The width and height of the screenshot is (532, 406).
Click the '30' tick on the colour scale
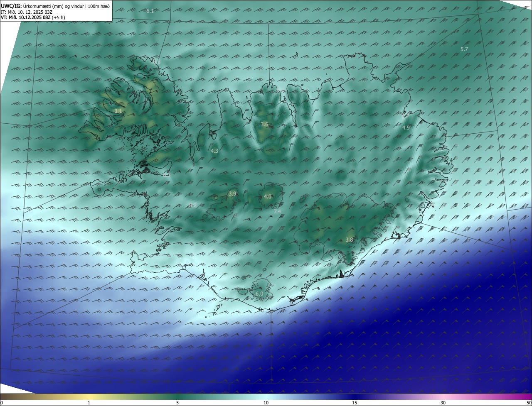pyautogui.click(x=443, y=403)
